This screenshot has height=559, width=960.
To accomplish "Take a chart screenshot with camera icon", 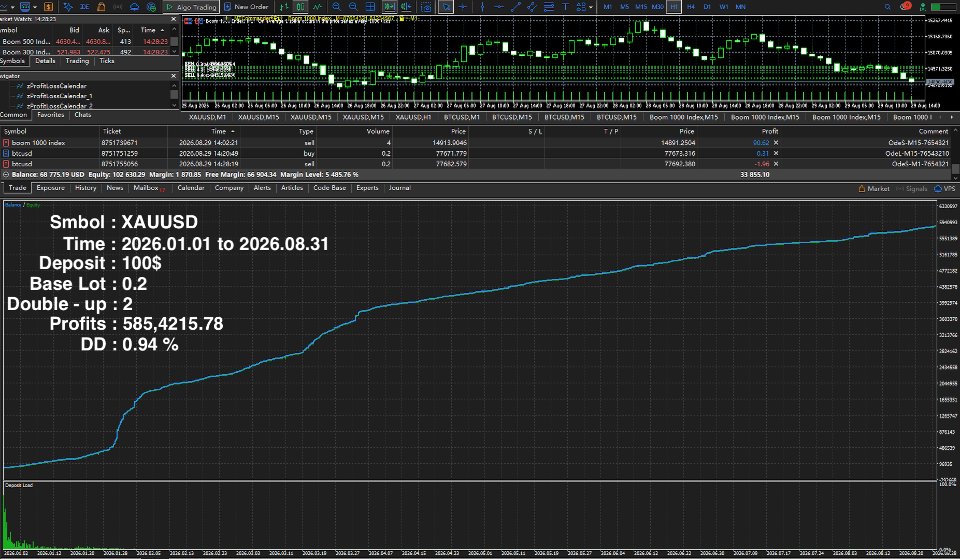I will pos(426,7).
